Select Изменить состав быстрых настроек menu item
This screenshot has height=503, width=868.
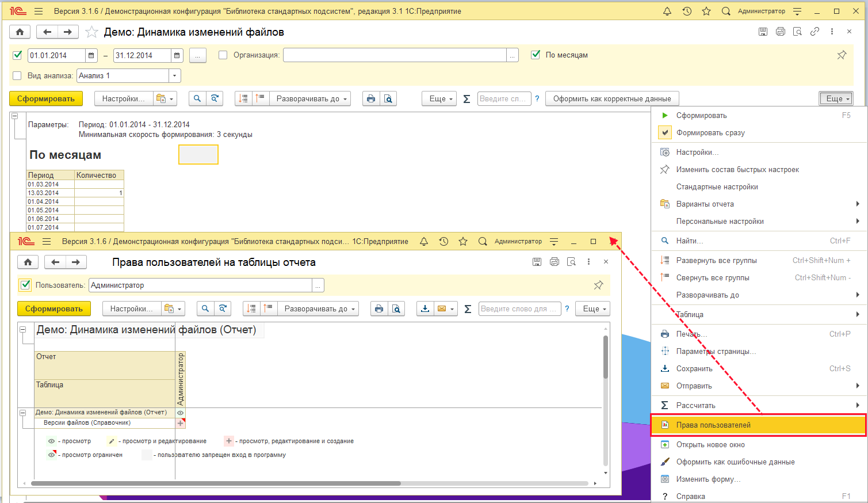759,169
